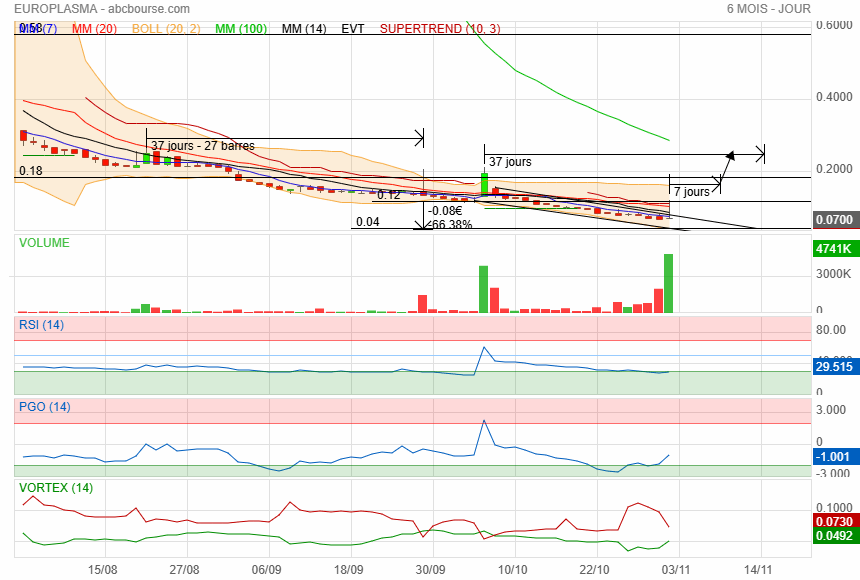
Task: Click the 22/10 date label
Action: point(595,570)
